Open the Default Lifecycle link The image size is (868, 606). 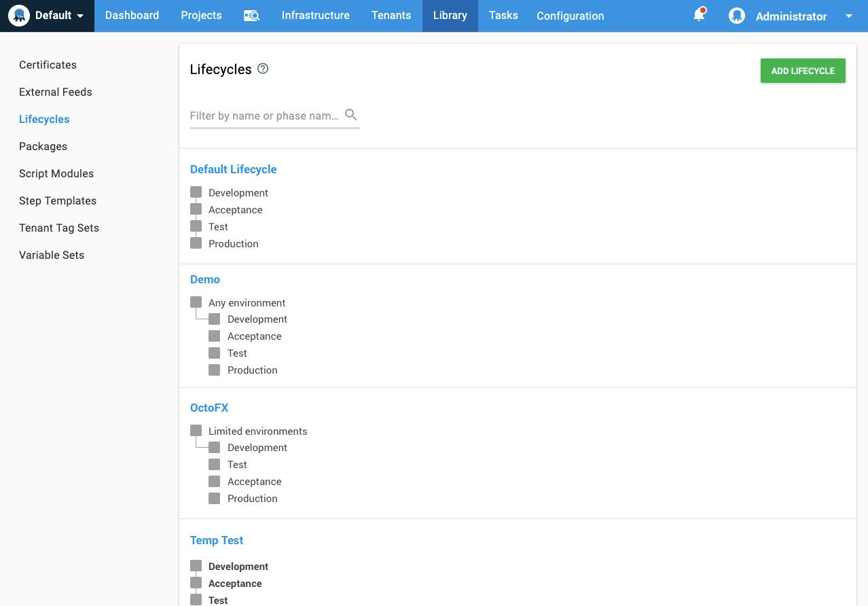[233, 169]
